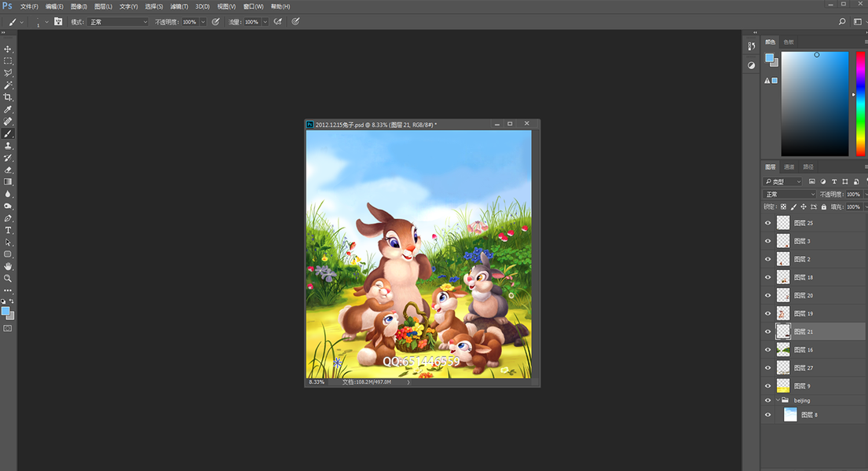Hide the beijing group
Viewport: 868px width, 471px height.
767,400
